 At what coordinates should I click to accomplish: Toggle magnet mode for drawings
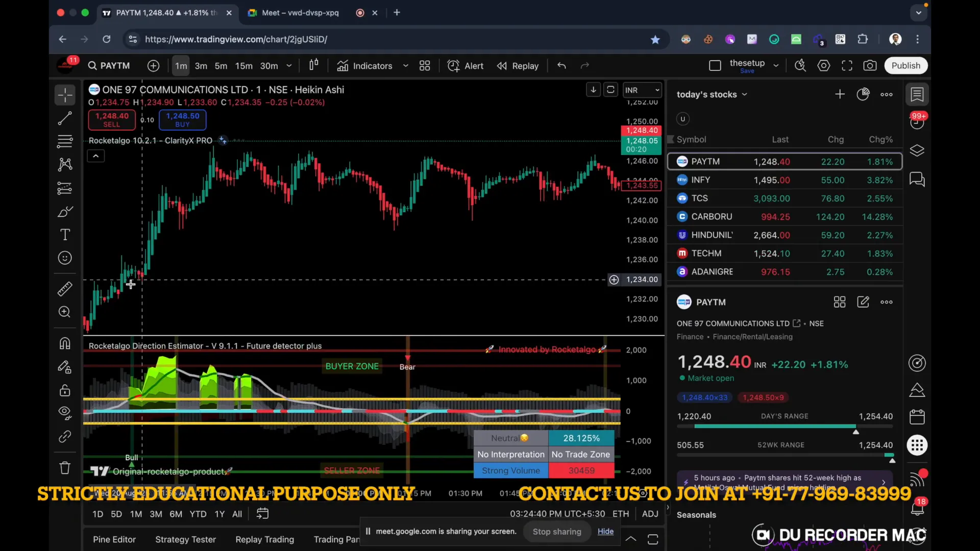(65, 343)
